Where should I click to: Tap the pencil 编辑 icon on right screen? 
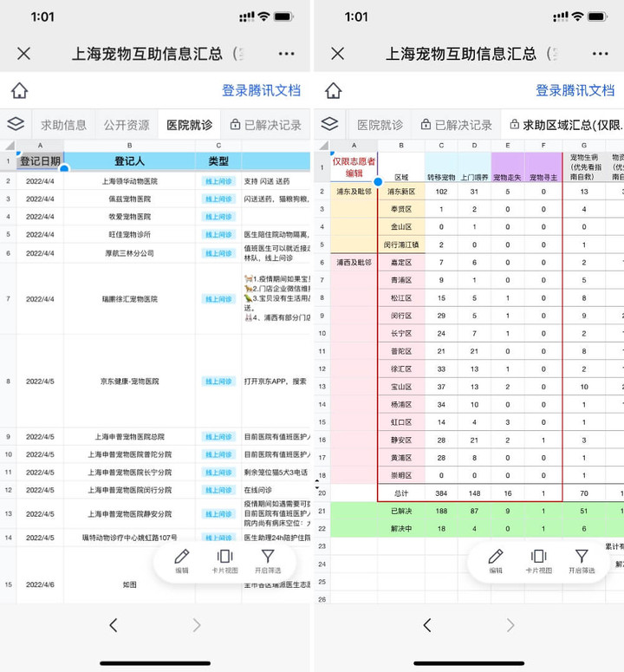pos(496,561)
